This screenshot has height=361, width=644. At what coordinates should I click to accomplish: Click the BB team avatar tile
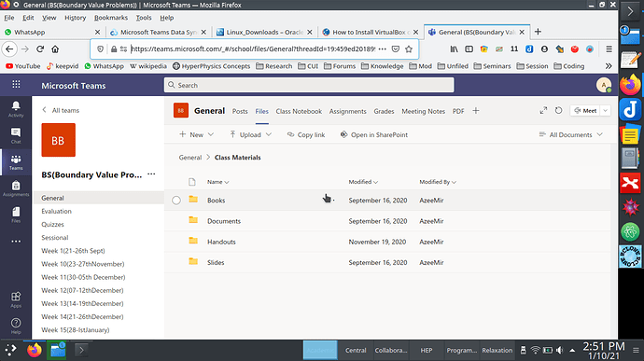click(58, 140)
